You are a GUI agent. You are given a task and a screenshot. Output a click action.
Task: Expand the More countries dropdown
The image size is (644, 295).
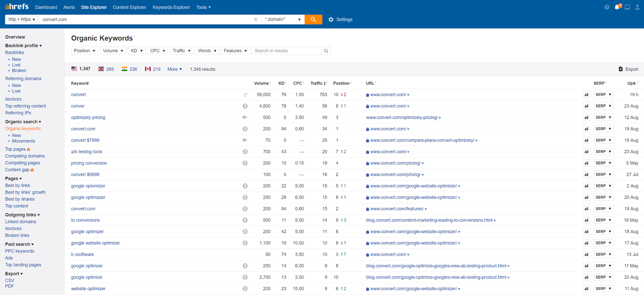(x=175, y=69)
